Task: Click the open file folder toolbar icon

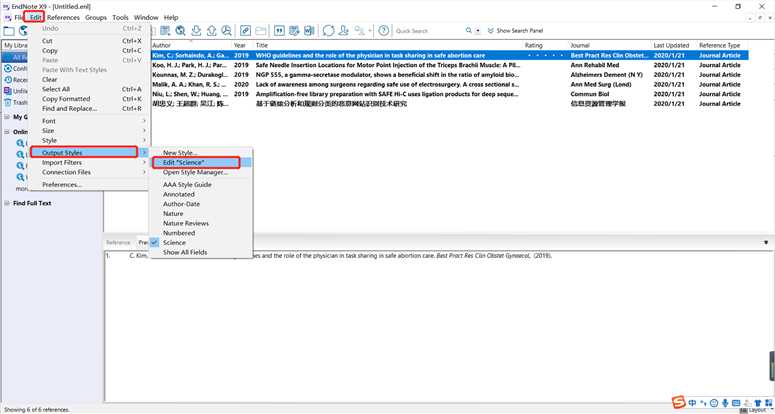Action: click(260, 31)
